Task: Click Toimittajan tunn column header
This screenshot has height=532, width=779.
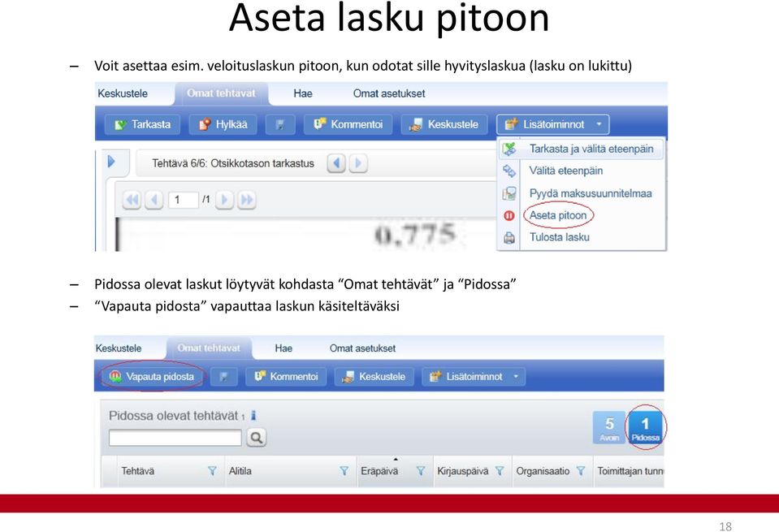Action: coord(630,471)
